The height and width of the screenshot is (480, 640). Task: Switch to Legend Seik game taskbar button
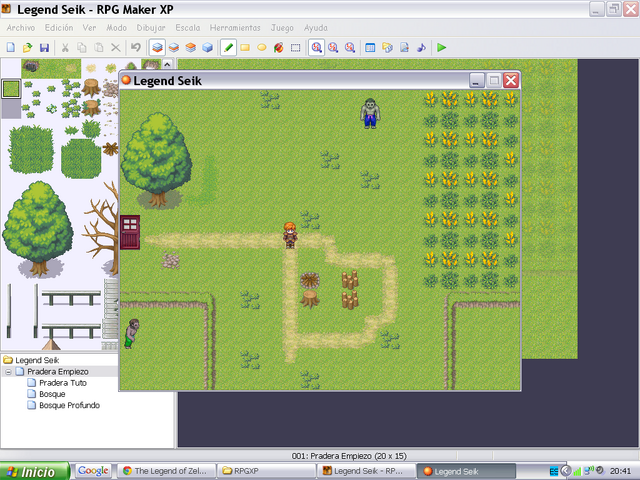point(467,471)
